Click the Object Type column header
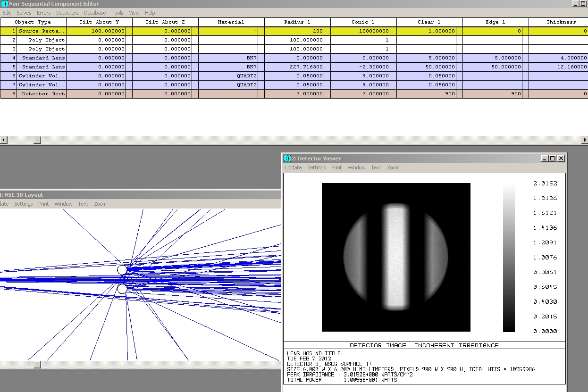Image resolution: width=588 pixels, height=392 pixels. pyautogui.click(x=33, y=22)
